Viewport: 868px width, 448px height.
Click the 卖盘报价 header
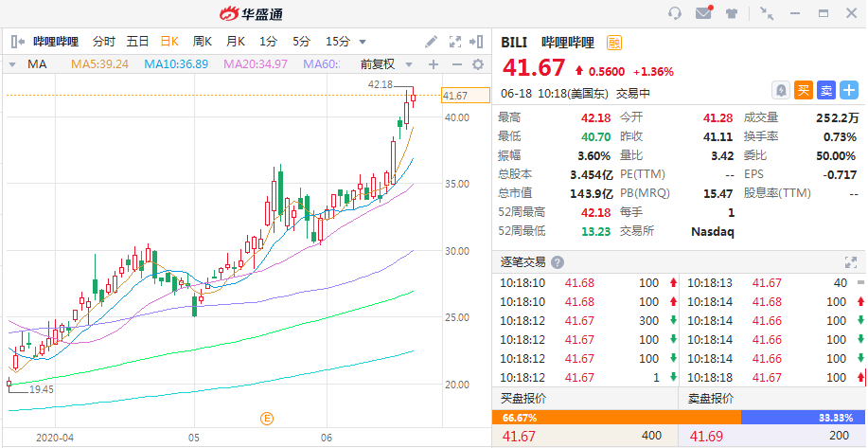tap(711, 398)
